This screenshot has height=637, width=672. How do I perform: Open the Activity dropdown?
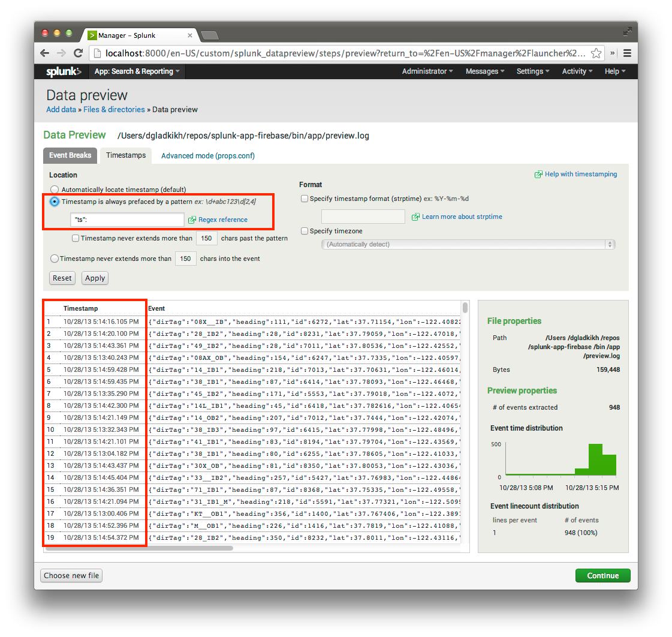577,71
